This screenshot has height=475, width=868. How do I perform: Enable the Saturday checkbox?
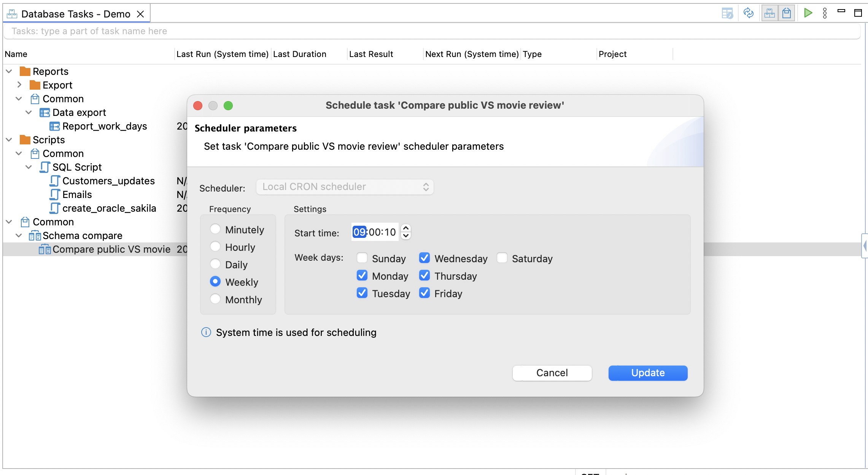[502, 258]
